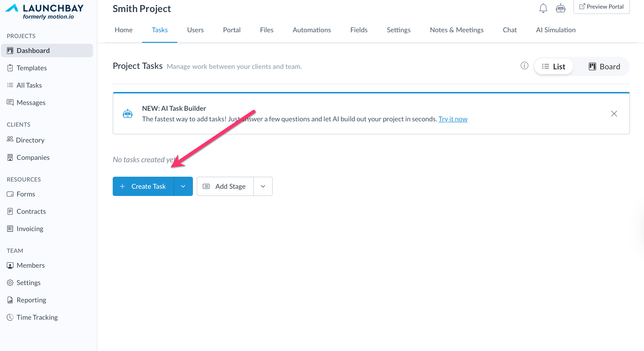Viewport: 644px width, 351px height.
Task: Open the Companies sidebar item
Action: (x=33, y=157)
